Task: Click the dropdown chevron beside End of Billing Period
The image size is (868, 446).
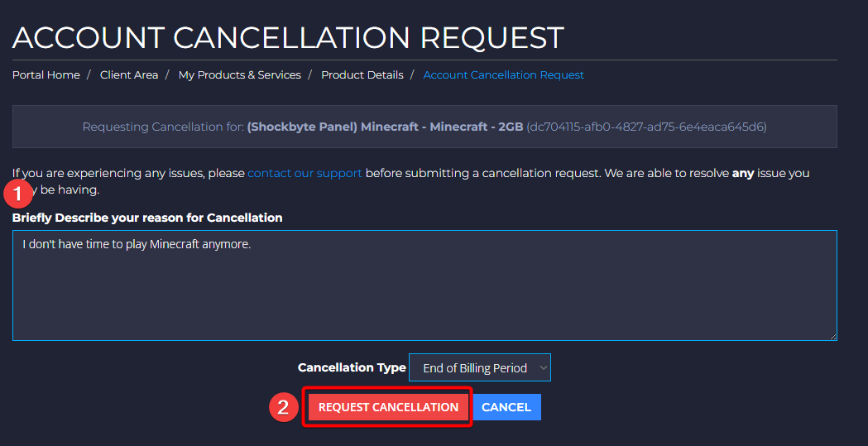Action: coord(543,368)
